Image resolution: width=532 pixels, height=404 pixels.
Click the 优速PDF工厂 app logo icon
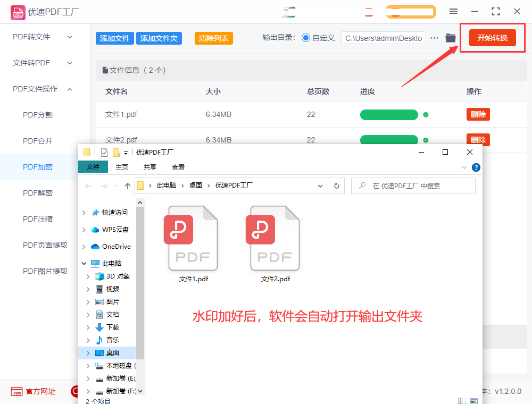pyautogui.click(x=18, y=13)
